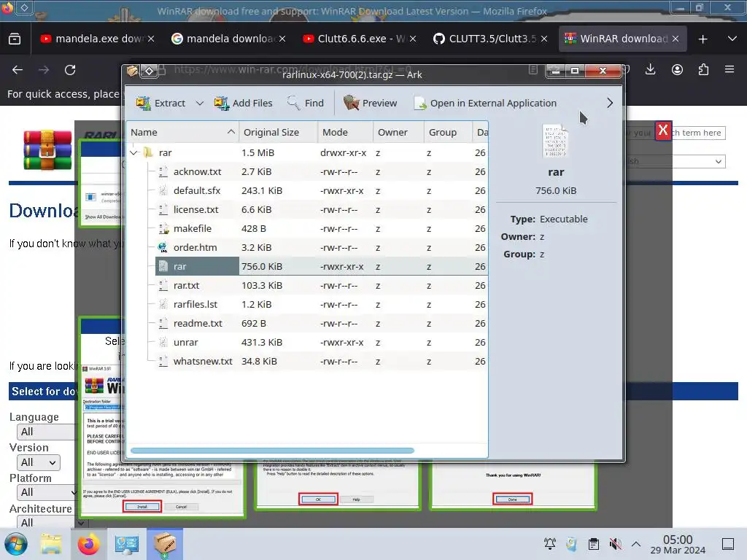Switch to the mandela.exe YouTube tab

(x=97, y=39)
